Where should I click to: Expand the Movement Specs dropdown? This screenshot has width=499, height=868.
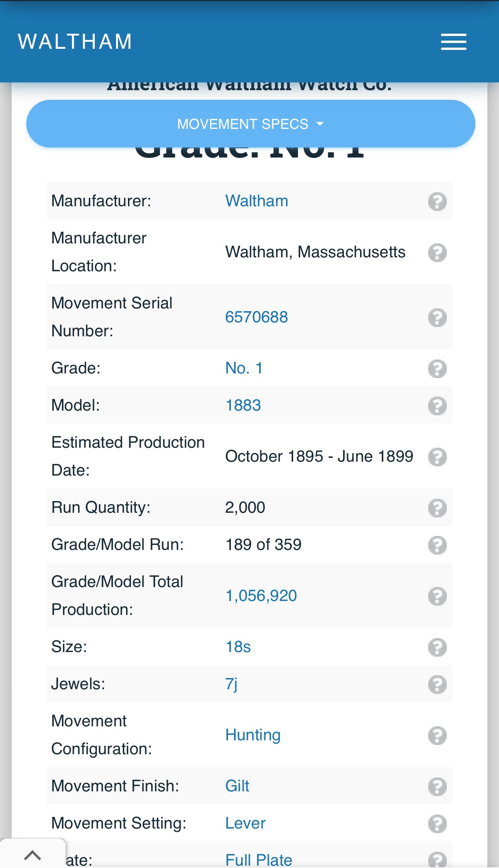click(x=250, y=124)
